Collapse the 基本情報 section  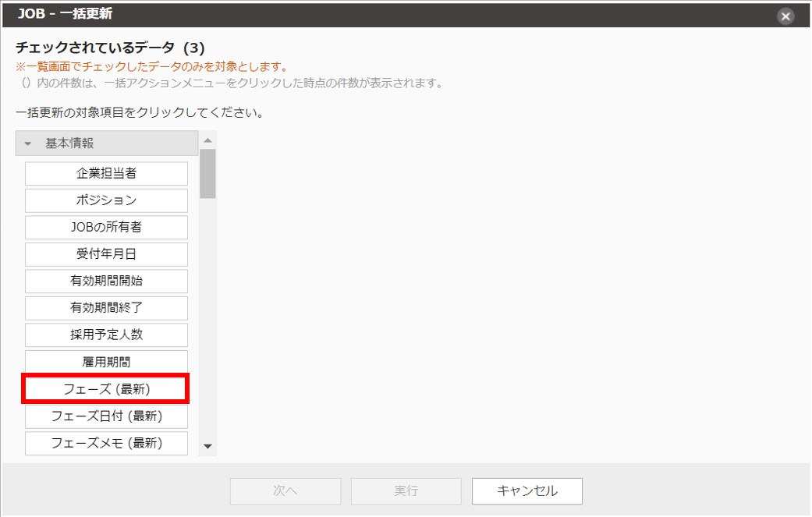tap(29, 143)
